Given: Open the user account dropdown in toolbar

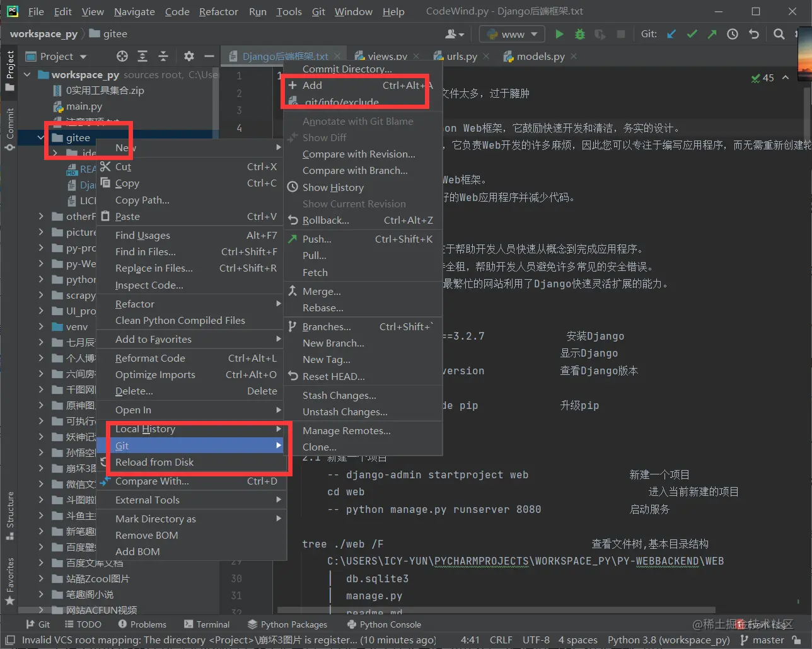Looking at the screenshot, I should [455, 34].
